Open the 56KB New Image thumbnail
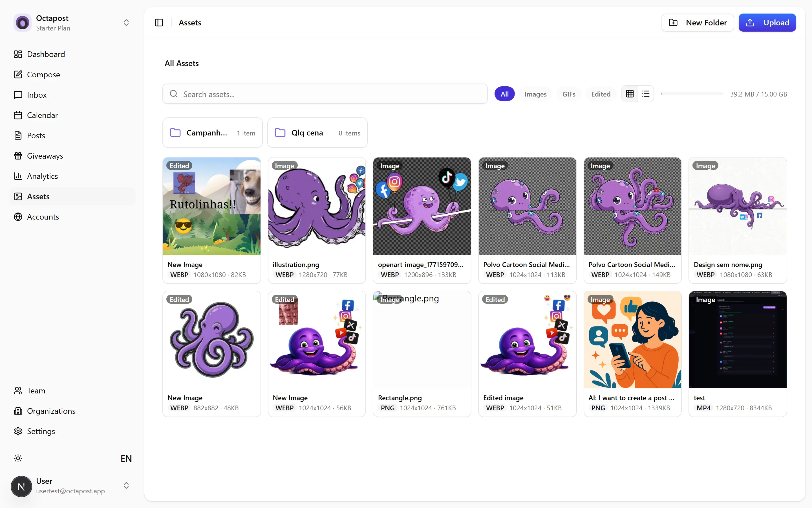This screenshot has width=812, height=508. 317,340
